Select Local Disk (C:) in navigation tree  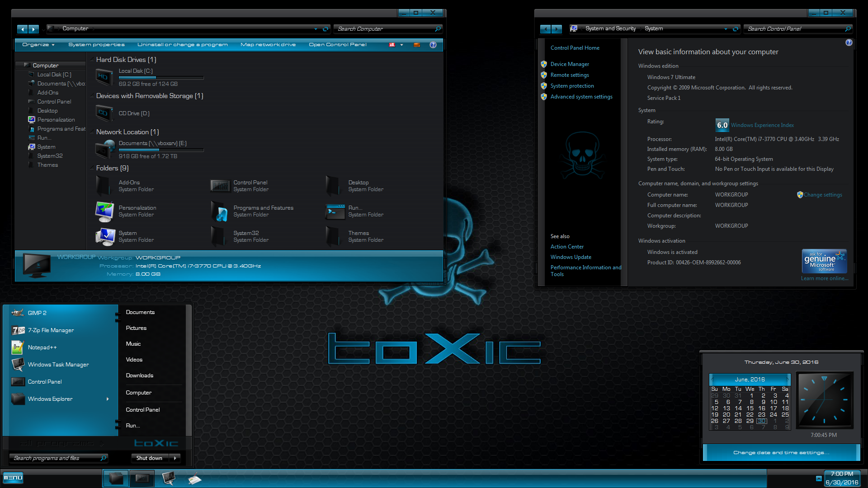point(54,75)
